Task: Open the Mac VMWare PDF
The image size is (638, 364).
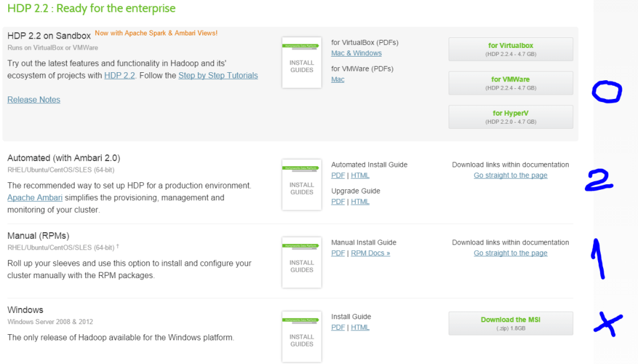Action: coord(337,79)
